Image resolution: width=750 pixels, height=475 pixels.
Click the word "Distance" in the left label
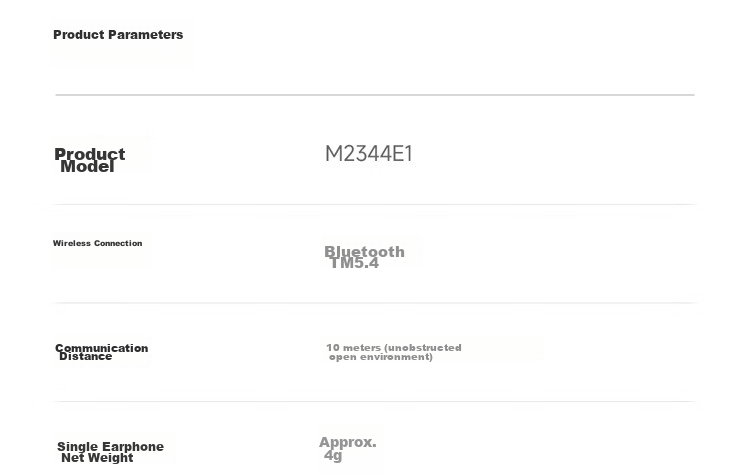(x=86, y=357)
